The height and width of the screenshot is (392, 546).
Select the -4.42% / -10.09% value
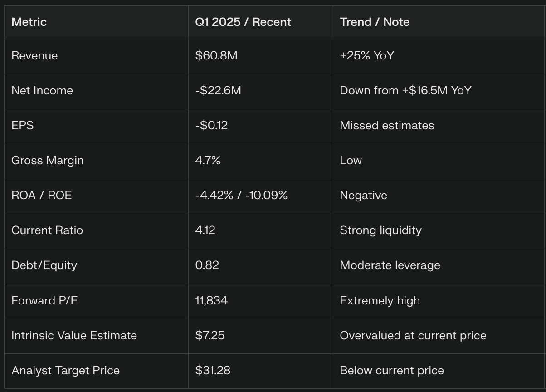(x=241, y=196)
